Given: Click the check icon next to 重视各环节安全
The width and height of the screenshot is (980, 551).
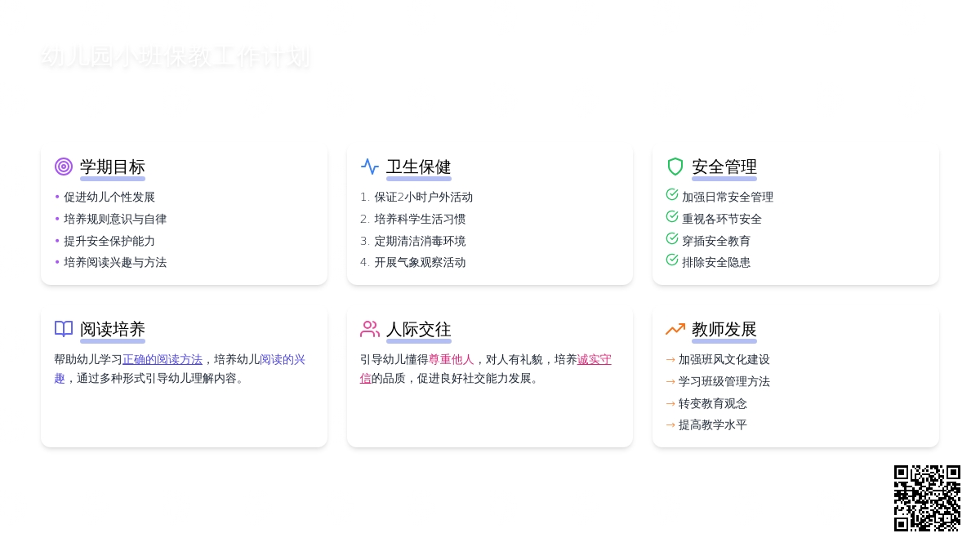Looking at the screenshot, I should 672,216.
